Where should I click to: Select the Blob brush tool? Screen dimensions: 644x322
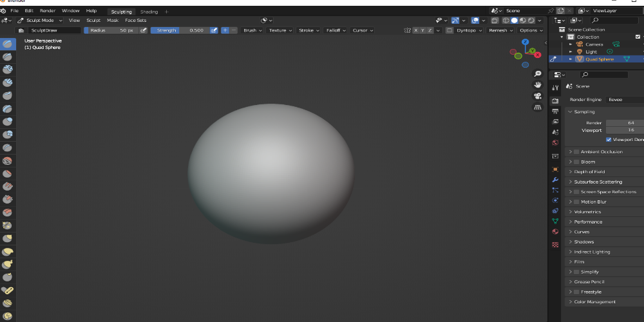coord(7,135)
